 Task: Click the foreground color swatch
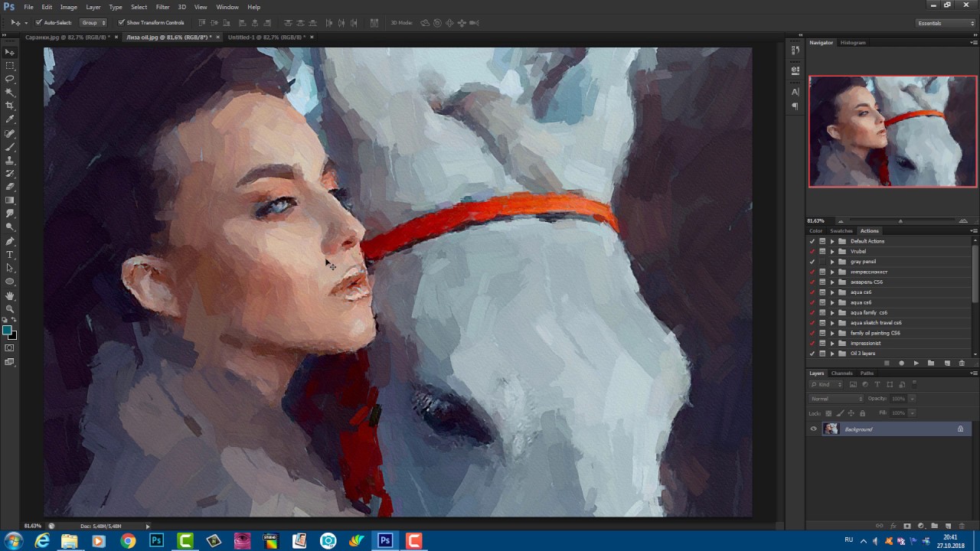pos(7,330)
